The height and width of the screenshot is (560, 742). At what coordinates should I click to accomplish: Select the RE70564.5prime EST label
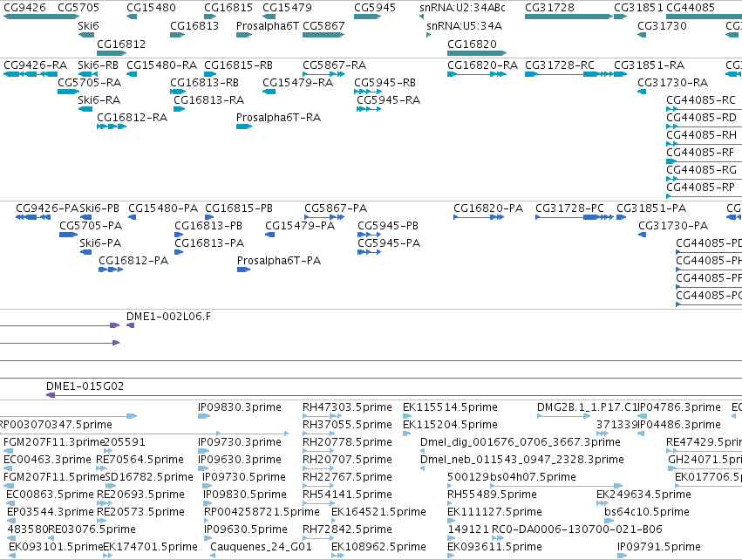(x=140, y=460)
